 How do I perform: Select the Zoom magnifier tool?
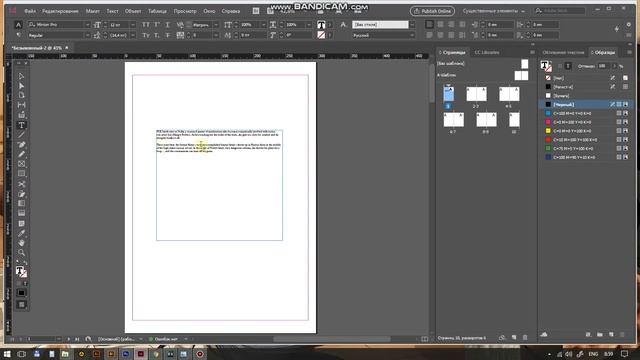click(x=21, y=253)
